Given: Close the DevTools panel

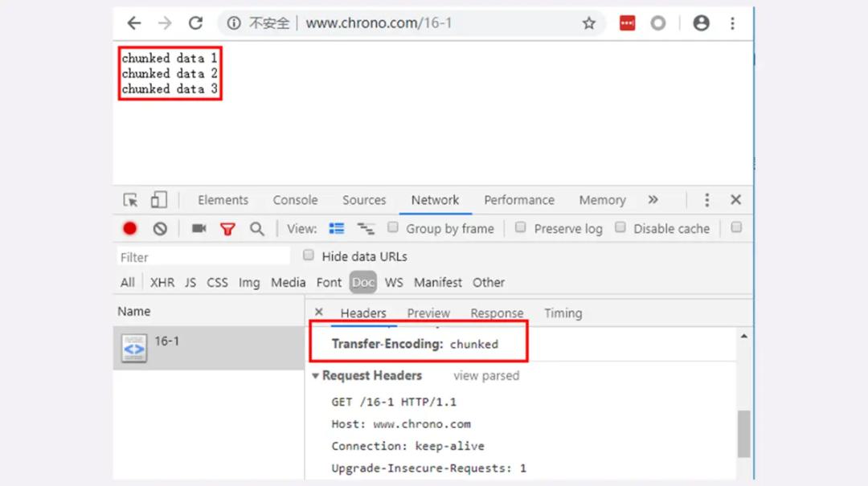Looking at the screenshot, I should pos(735,200).
